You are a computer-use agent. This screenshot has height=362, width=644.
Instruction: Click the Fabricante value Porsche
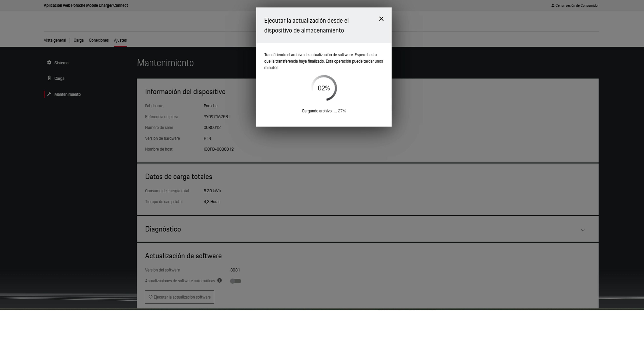coord(210,106)
